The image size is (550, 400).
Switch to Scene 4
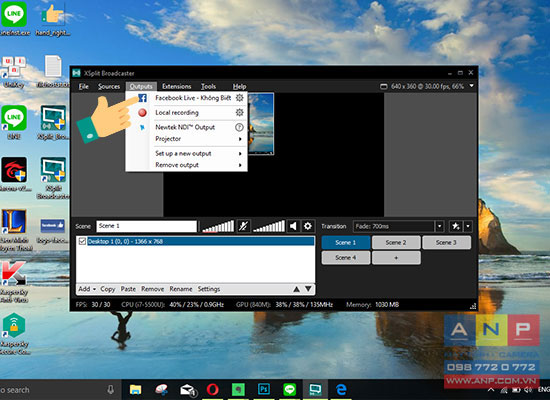pos(346,258)
